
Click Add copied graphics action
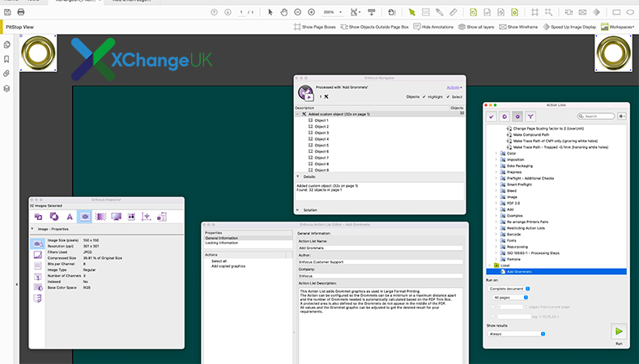228,266
